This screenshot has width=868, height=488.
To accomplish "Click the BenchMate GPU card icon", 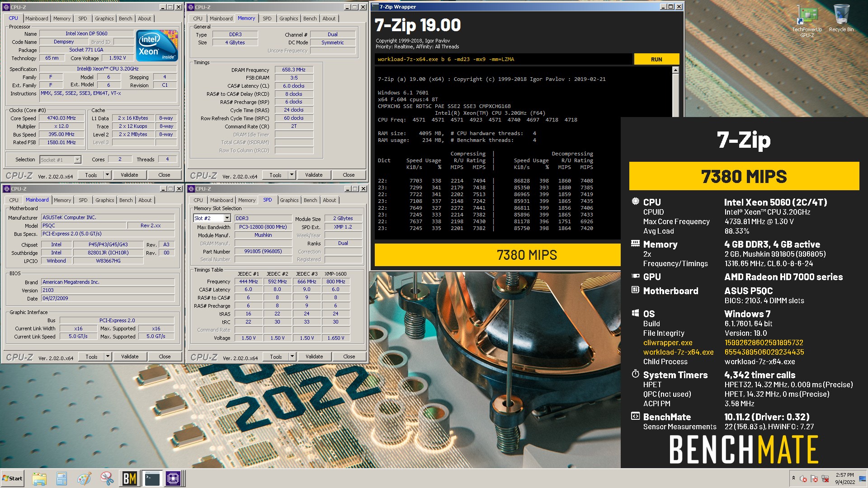I will pyautogui.click(x=635, y=276).
